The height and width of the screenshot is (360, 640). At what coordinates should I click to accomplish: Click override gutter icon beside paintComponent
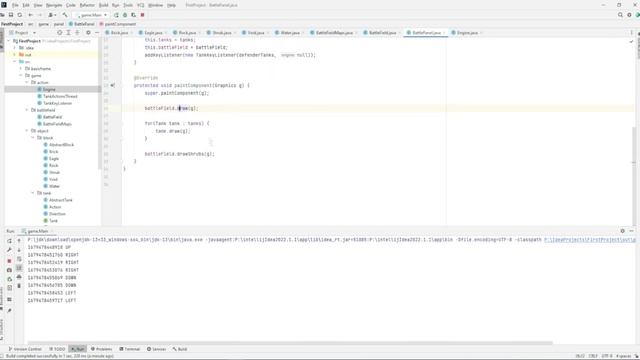[113, 85]
